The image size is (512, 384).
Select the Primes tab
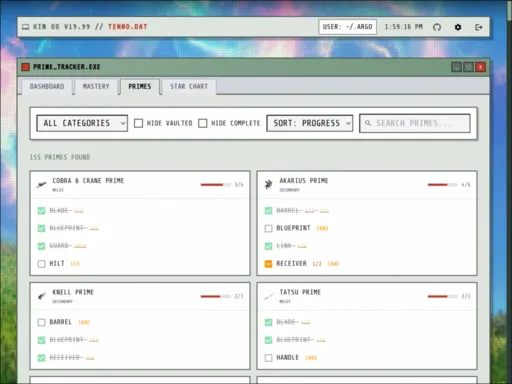point(140,87)
